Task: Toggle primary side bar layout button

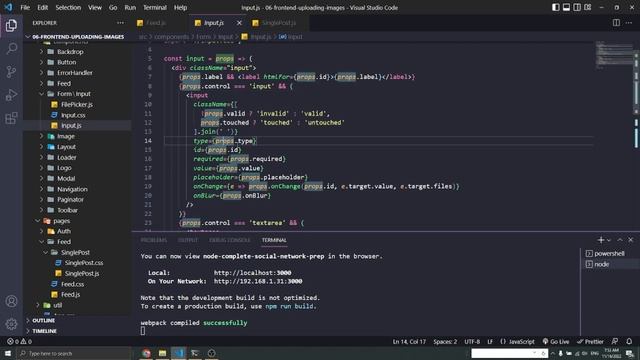Action: pos(556,7)
